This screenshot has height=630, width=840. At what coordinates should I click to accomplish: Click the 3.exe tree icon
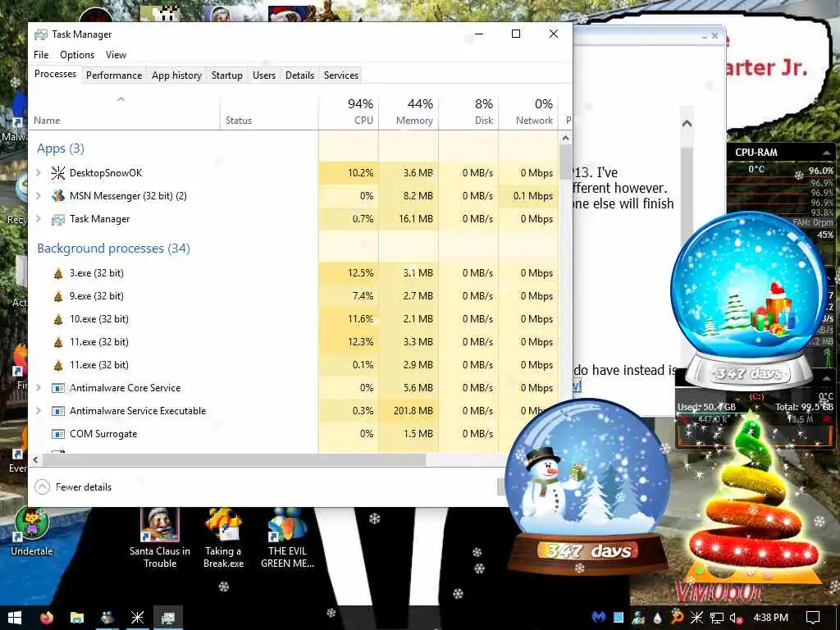pyautogui.click(x=58, y=273)
